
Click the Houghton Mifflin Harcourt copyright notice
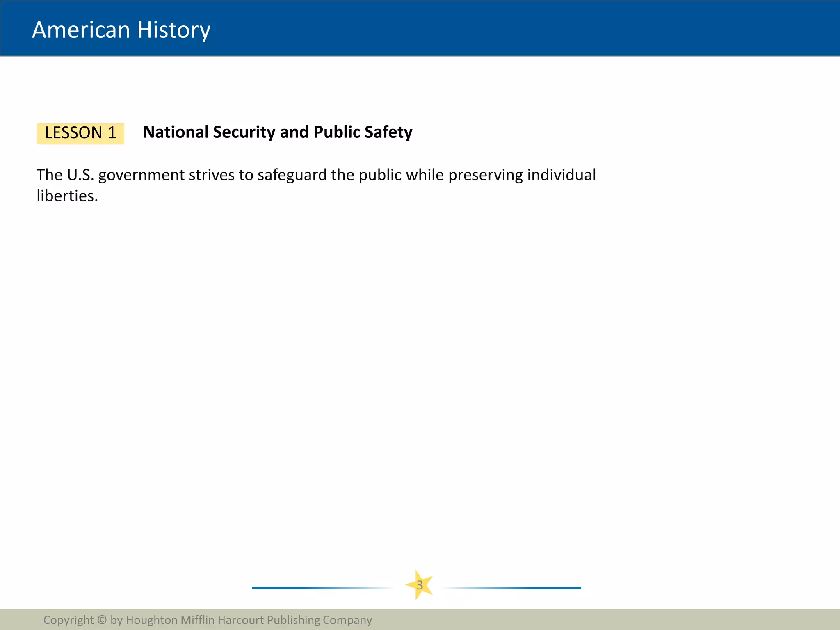pos(208,620)
